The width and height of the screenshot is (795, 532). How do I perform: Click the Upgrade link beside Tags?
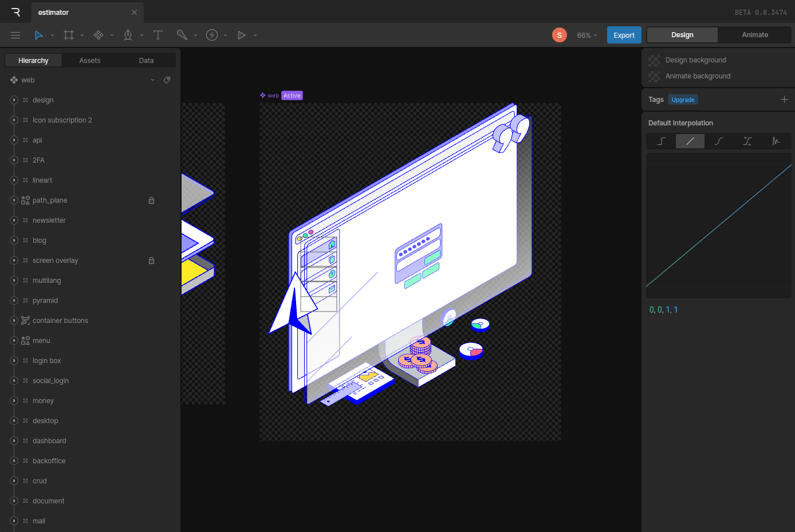(x=683, y=100)
